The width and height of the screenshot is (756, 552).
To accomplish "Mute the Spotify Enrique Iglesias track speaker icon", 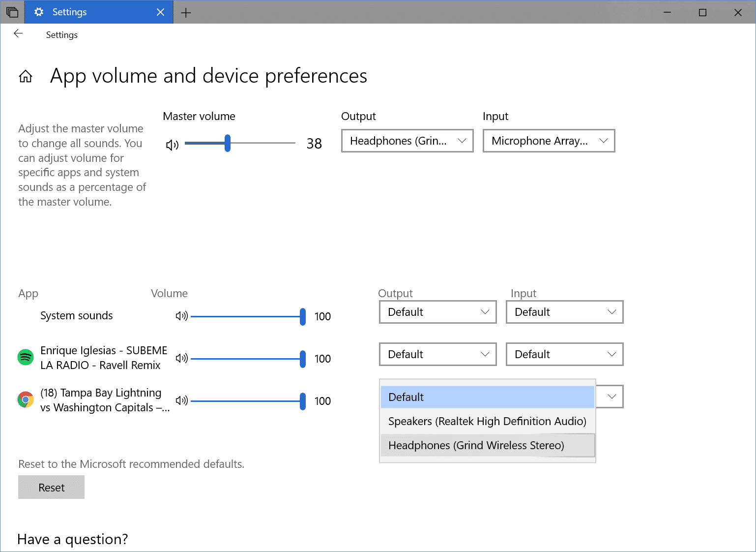I will (181, 358).
